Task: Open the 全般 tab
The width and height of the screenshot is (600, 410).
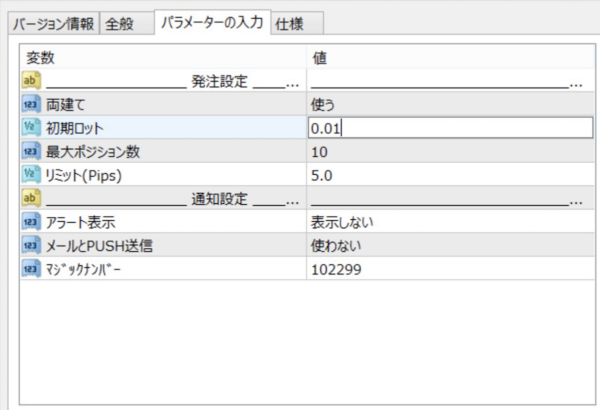Action: 127,24
